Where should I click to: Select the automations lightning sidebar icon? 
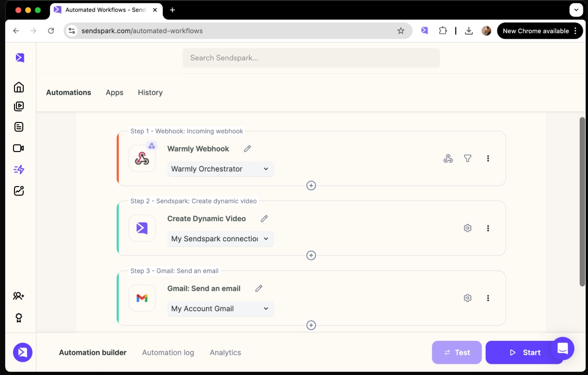click(x=19, y=169)
